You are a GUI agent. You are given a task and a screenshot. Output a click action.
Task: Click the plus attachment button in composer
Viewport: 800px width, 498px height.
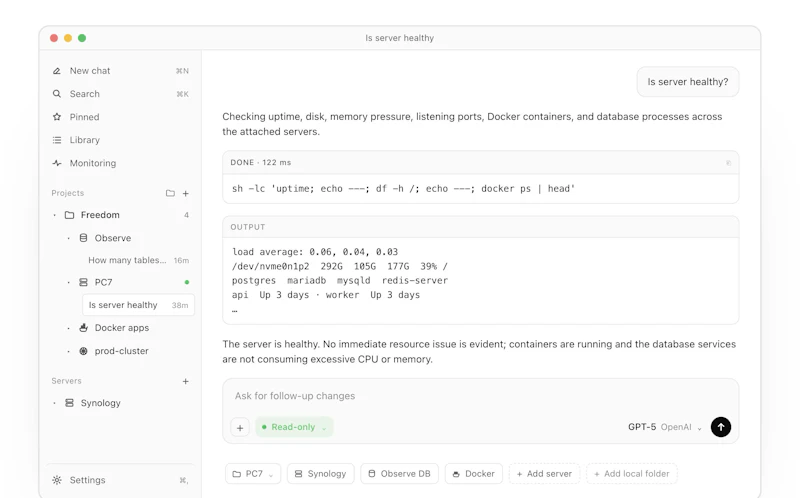(x=240, y=428)
